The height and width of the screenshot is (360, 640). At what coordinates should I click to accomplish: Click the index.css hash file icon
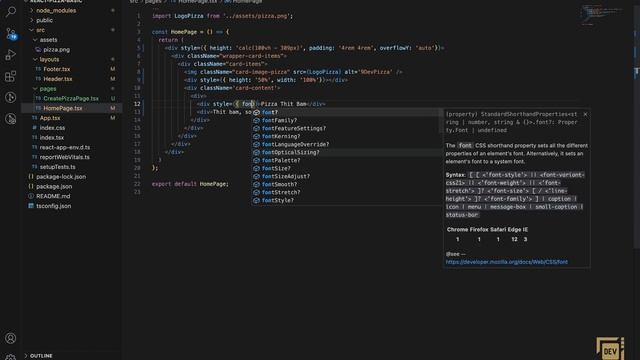point(34,127)
